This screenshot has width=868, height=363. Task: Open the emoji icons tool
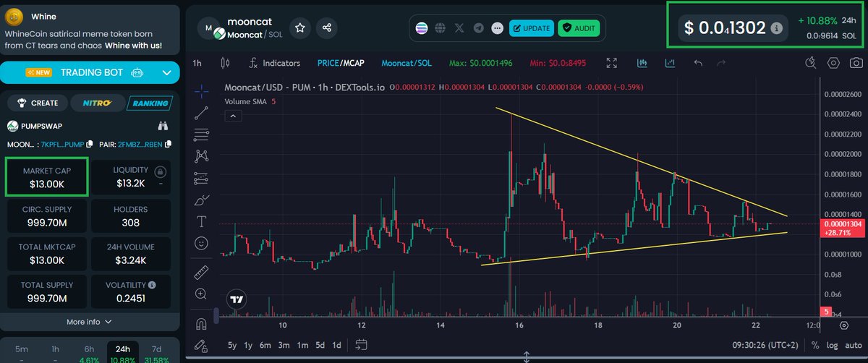click(x=202, y=242)
